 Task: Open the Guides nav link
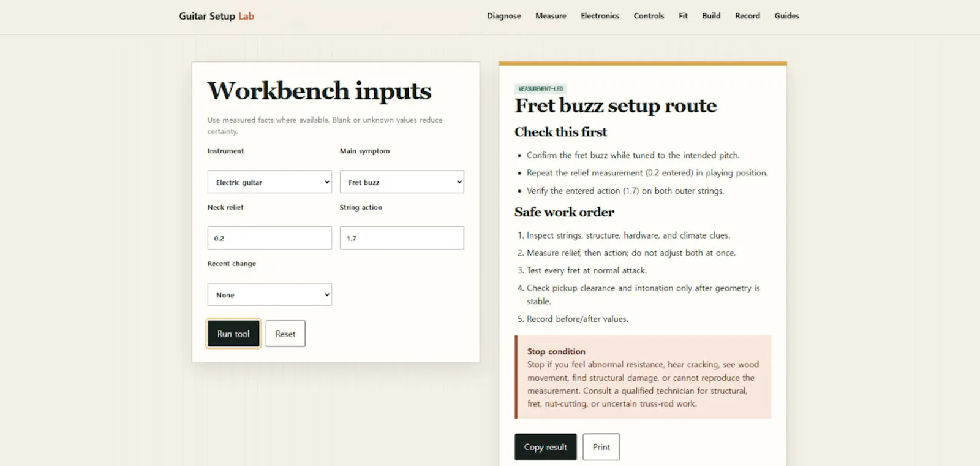(786, 16)
